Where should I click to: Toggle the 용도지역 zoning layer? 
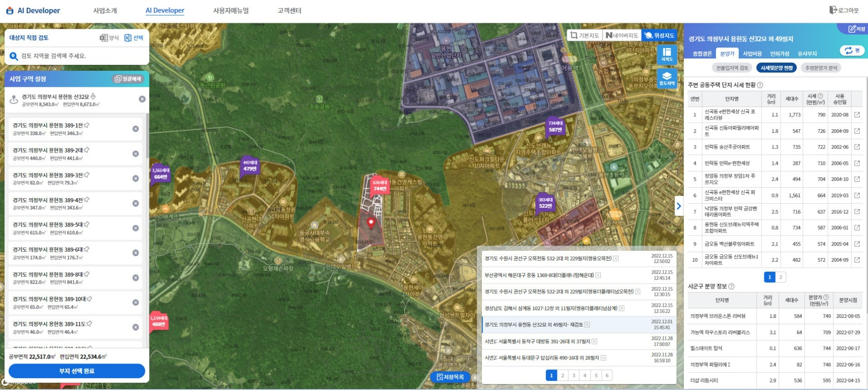(667, 79)
